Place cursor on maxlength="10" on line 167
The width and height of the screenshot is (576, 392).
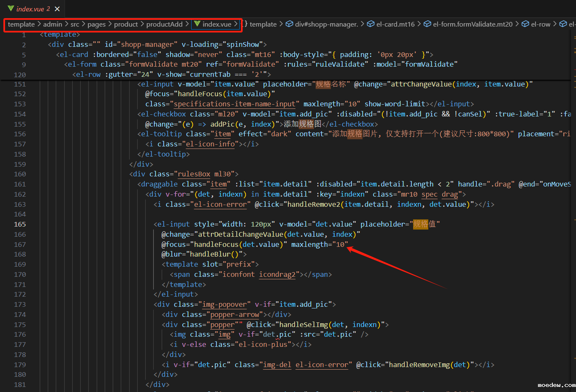(x=319, y=244)
